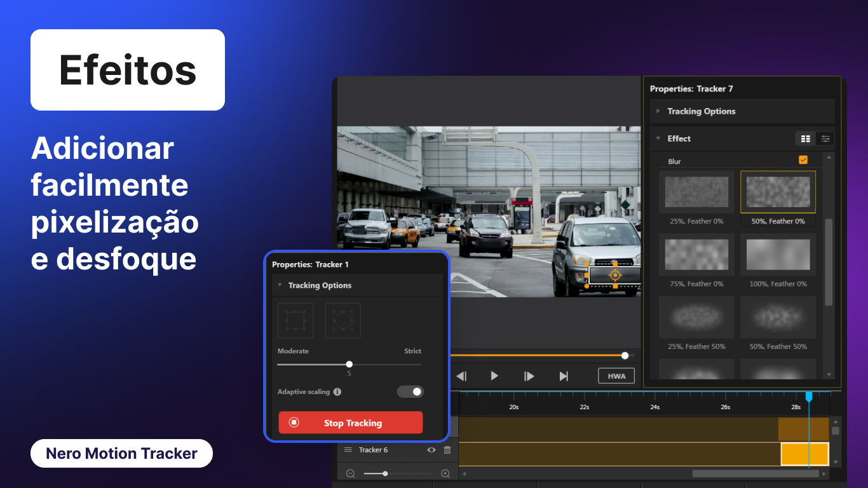Collapse Tracking Options in Tracker 1 panel
This screenshot has height=488, width=868.
(280, 285)
